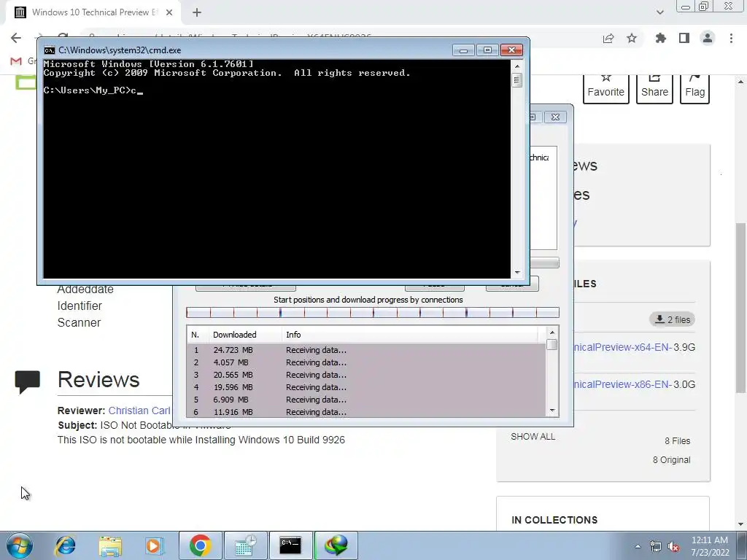Open the Chrome profile avatar
This screenshot has width=747, height=560.
(708, 38)
